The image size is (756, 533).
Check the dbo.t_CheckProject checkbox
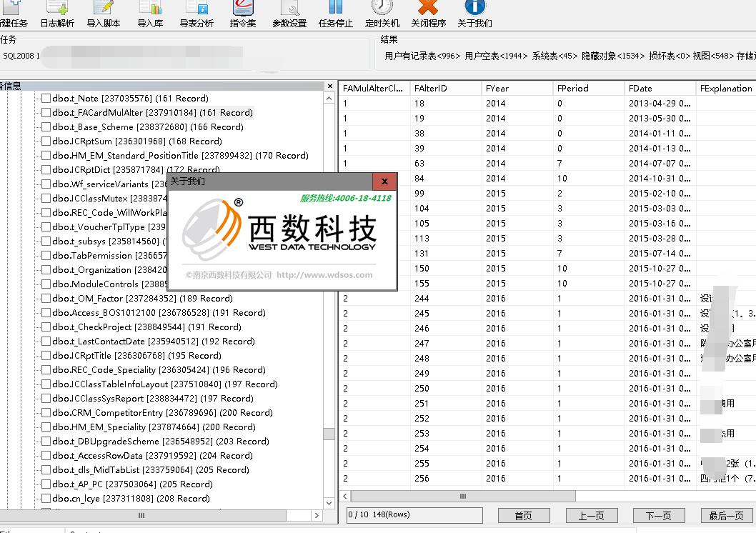coord(46,327)
